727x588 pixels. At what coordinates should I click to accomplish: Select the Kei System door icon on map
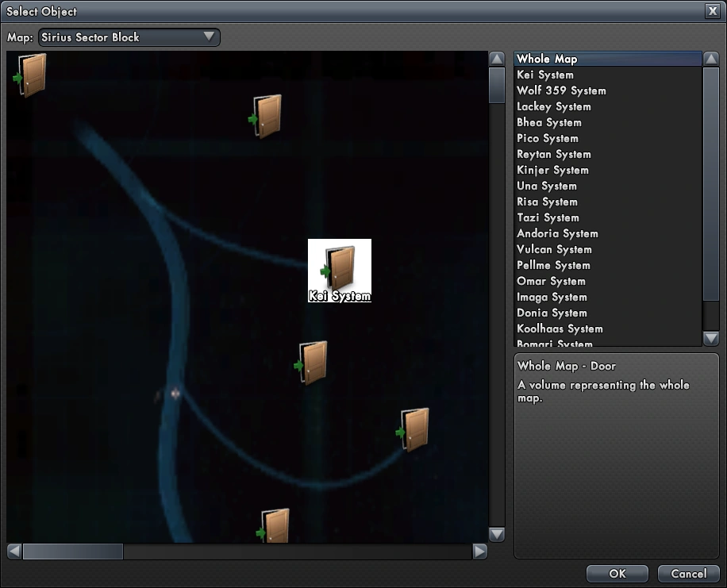point(340,271)
